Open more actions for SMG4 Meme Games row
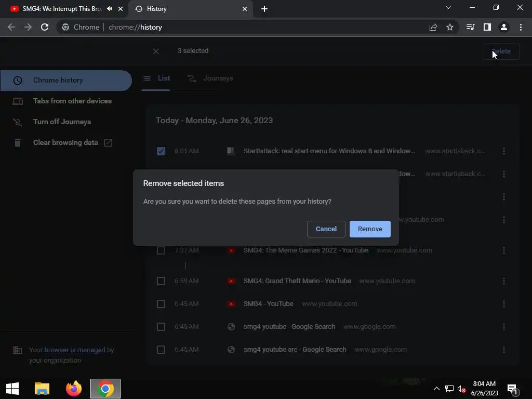 click(x=504, y=250)
